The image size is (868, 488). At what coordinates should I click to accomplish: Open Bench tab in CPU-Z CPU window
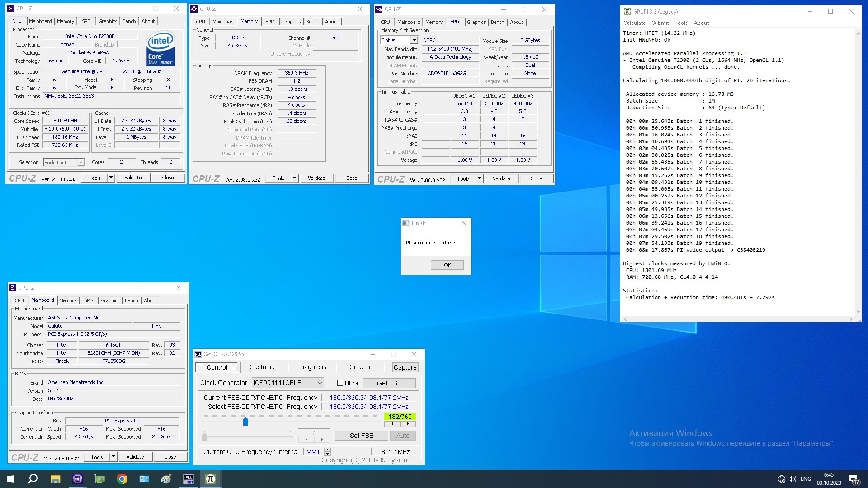point(129,21)
